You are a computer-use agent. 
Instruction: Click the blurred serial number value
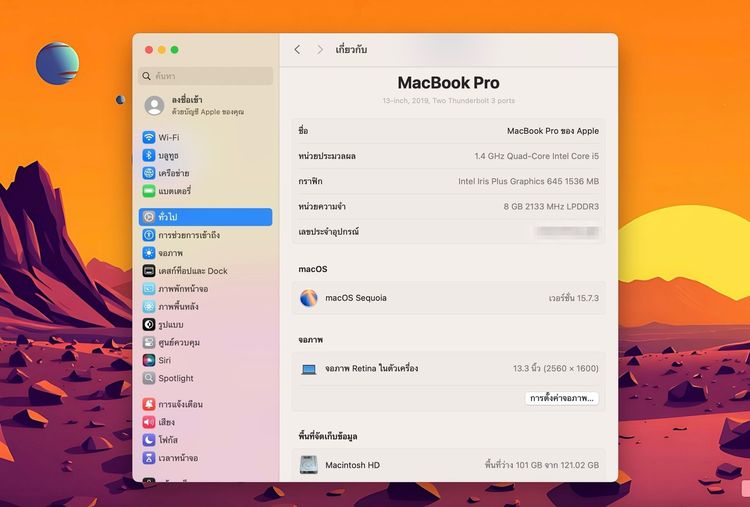(567, 232)
